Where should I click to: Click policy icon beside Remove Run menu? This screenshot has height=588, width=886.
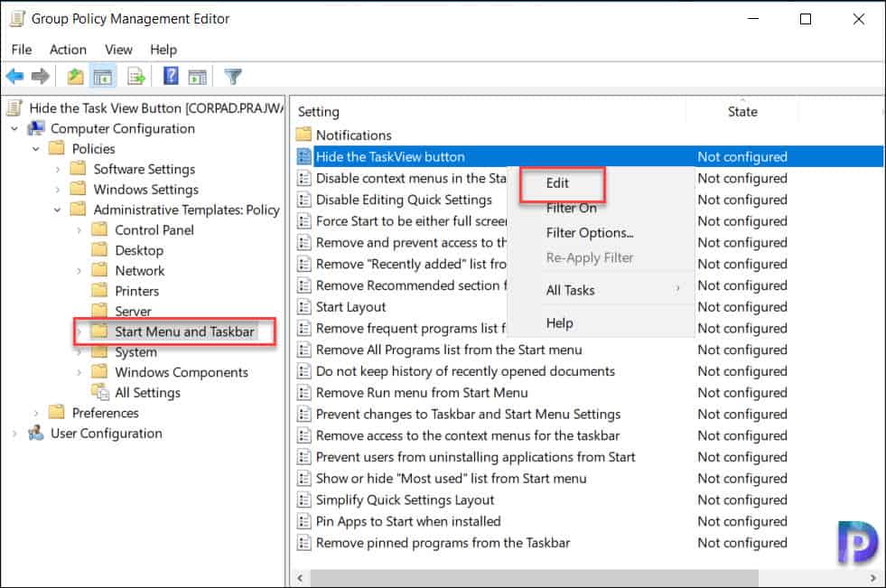pos(304,393)
